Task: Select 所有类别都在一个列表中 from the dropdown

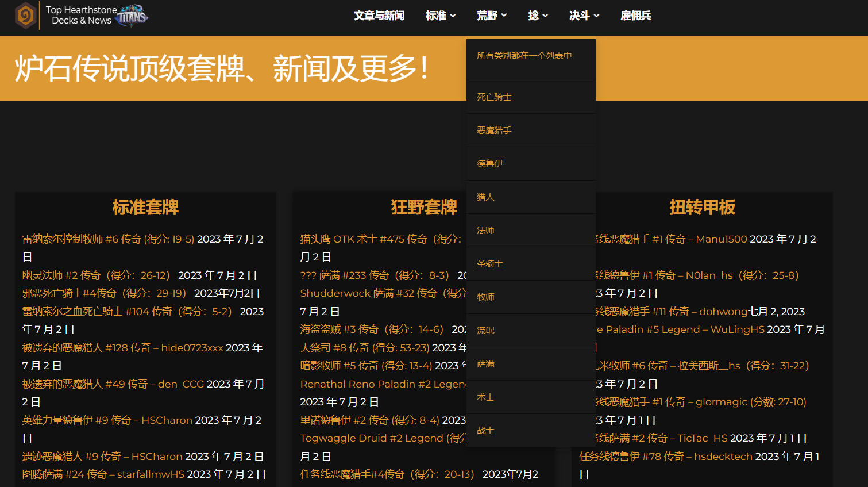Action: point(524,56)
